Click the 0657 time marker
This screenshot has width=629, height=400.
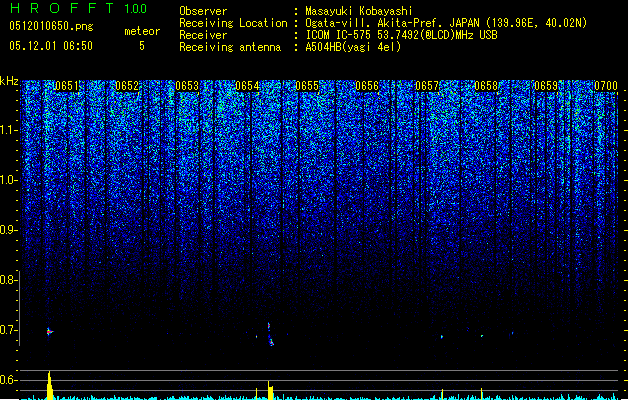(x=427, y=86)
